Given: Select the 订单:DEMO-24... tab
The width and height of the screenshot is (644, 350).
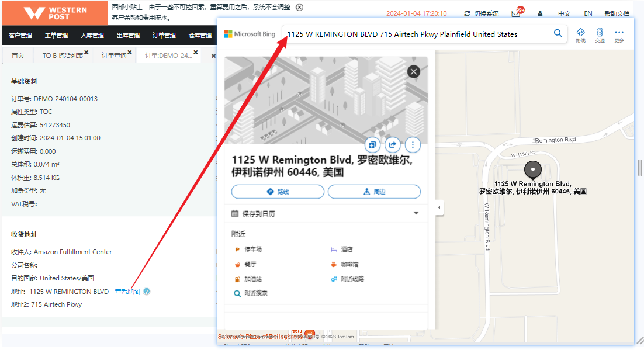Looking at the screenshot, I should tap(168, 56).
